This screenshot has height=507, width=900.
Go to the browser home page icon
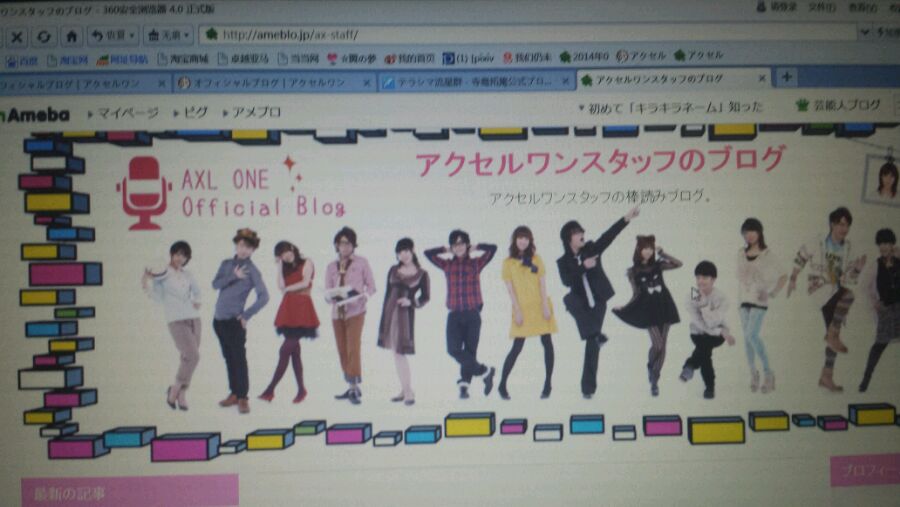[71, 37]
